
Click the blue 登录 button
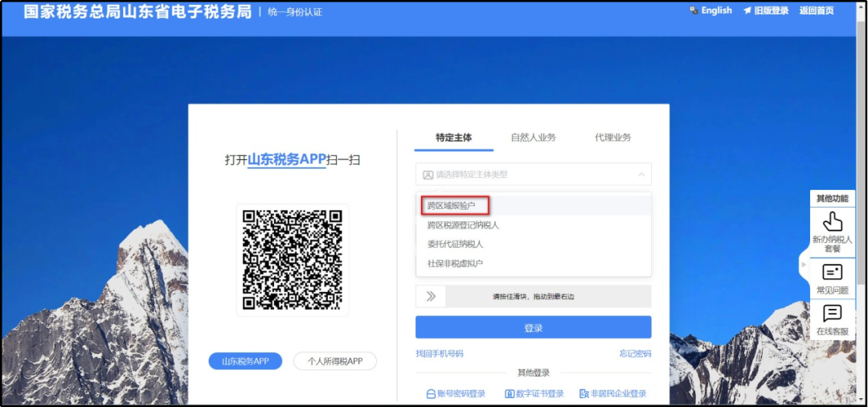click(533, 328)
